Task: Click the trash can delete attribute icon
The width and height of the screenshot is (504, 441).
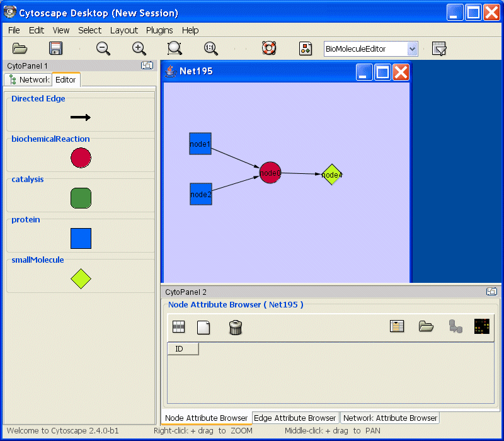Action: tap(235, 327)
